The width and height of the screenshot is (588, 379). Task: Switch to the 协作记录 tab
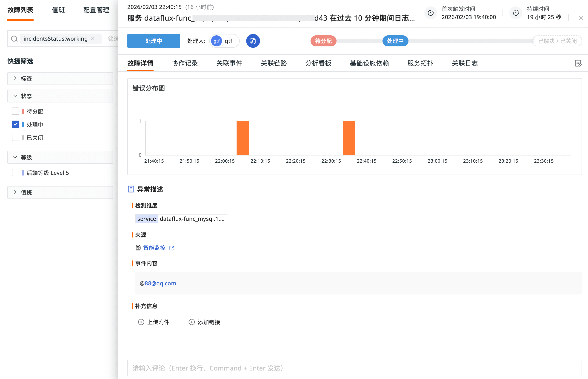[x=185, y=63]
